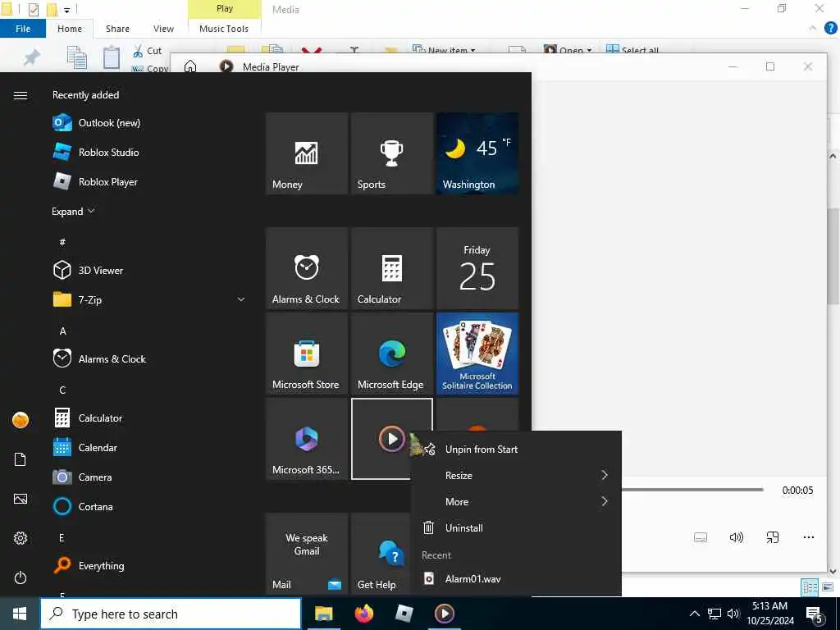Open the Money tile
The height and width of the screenshot is (630, 840).
pos(307,153)
